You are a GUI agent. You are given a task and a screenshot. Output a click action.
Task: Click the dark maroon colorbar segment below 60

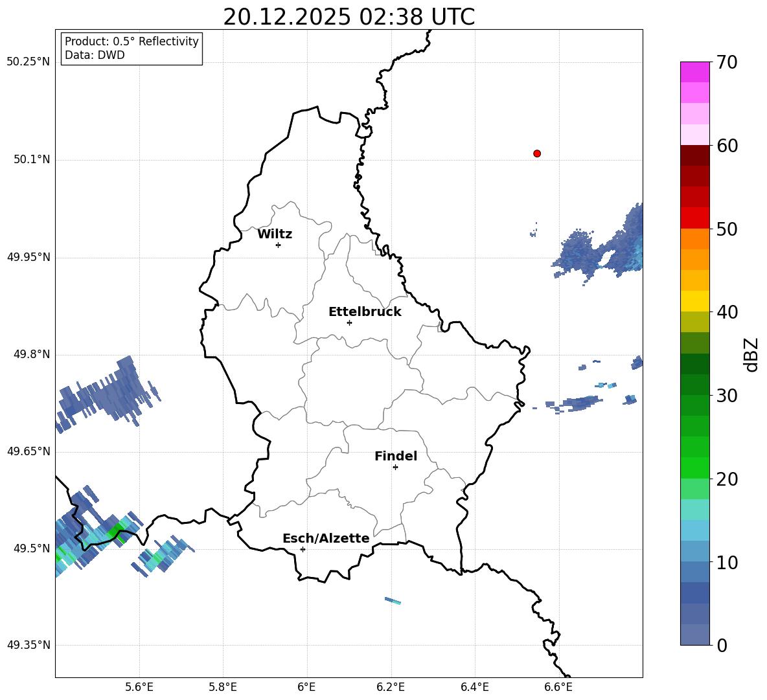click(x=694, y=155)
